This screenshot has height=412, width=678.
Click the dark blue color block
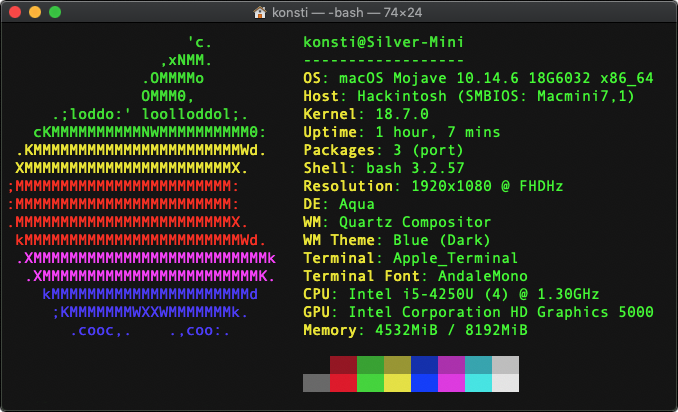[x=424, y=365]
